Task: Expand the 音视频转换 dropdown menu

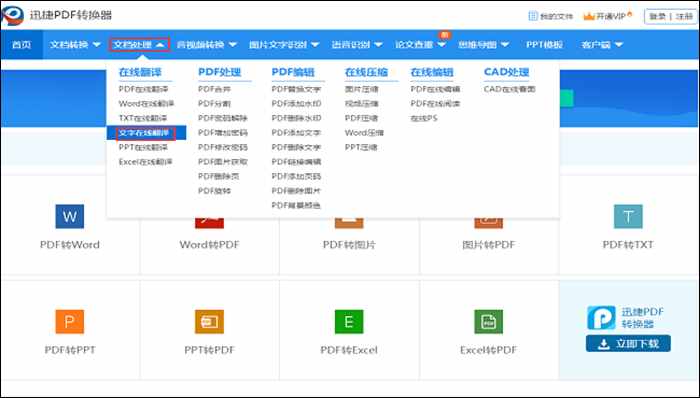Action: point(206,45)
